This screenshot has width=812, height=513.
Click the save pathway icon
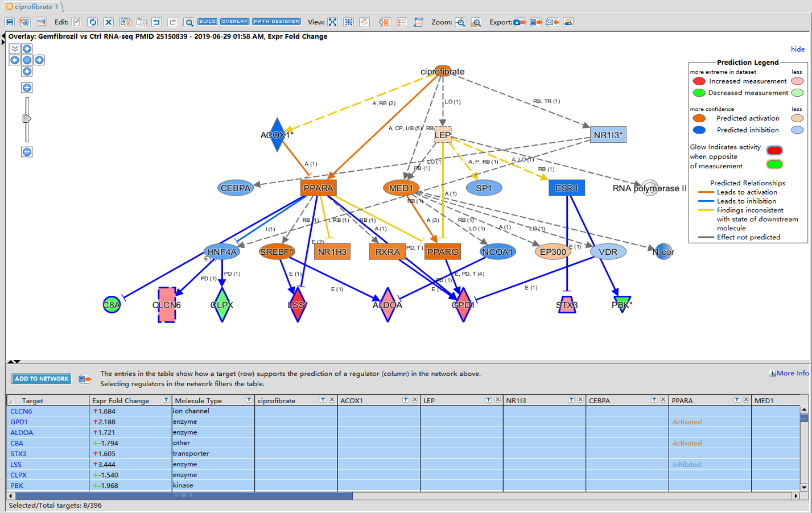(9, 22)
